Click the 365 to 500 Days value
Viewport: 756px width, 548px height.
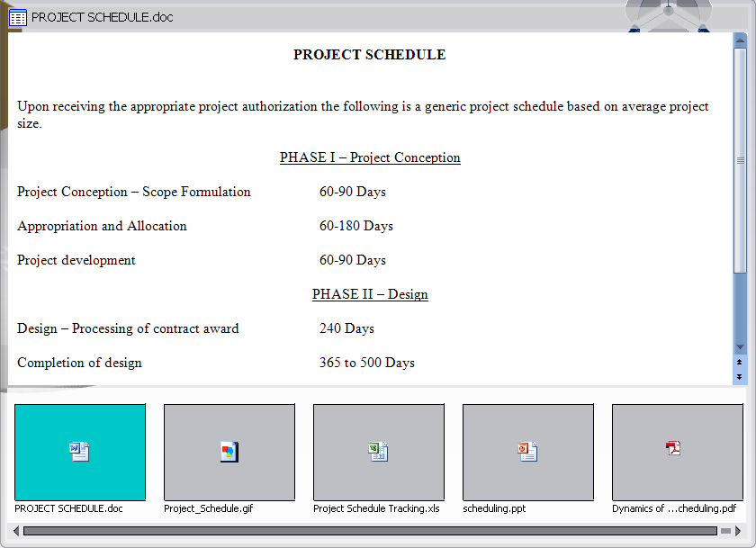pyautogui.click(x=367, y=363)
